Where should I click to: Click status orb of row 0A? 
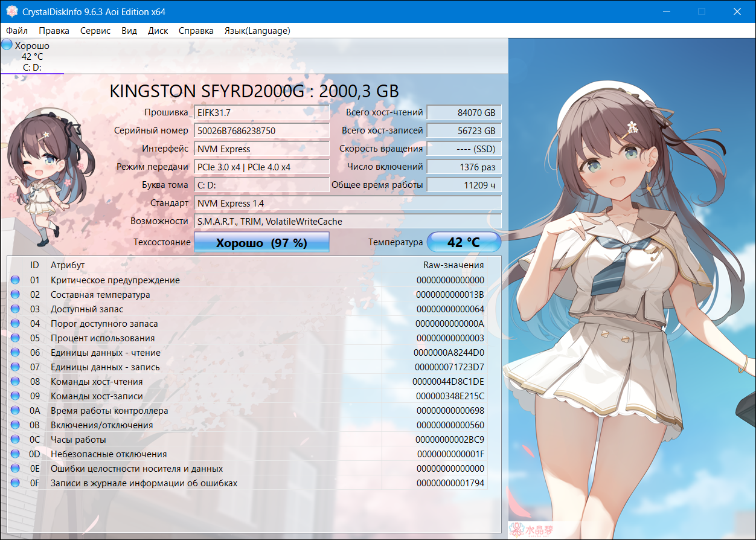(15, 410)
